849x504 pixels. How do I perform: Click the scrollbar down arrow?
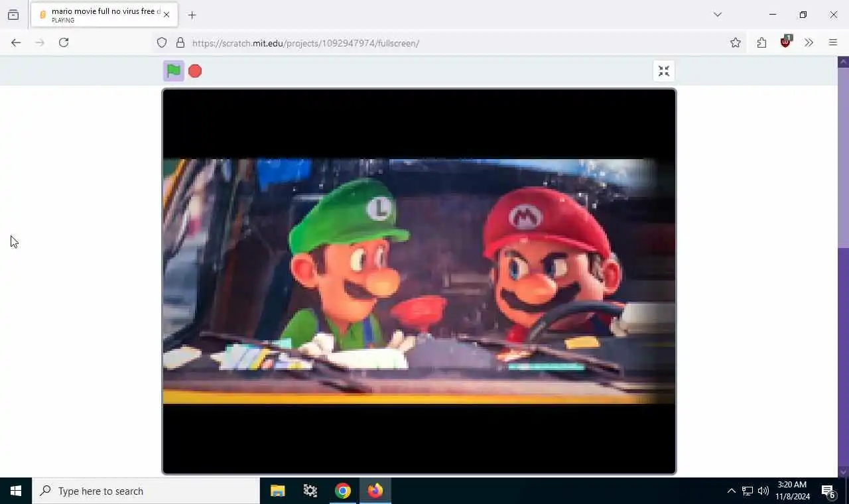click(844, 472)
